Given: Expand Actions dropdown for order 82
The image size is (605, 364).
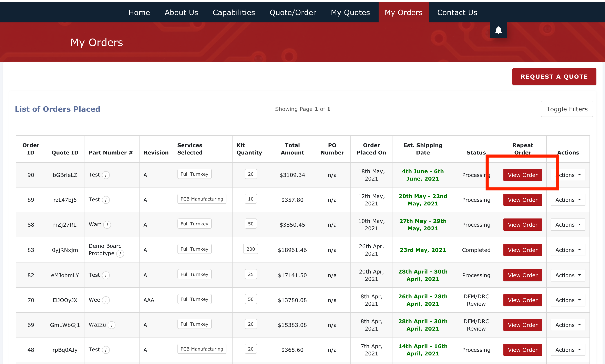Looking at the screenshot, I should point(568,275).
